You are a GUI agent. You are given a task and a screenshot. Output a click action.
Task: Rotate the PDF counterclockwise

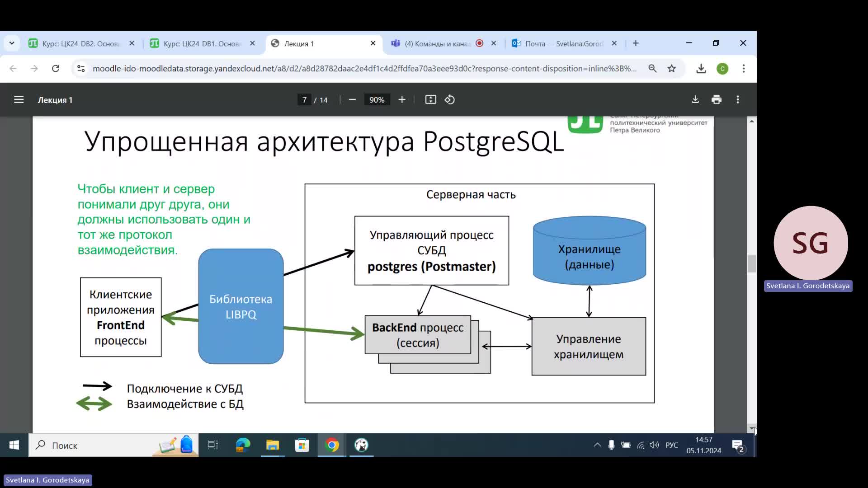pos(450,99)
